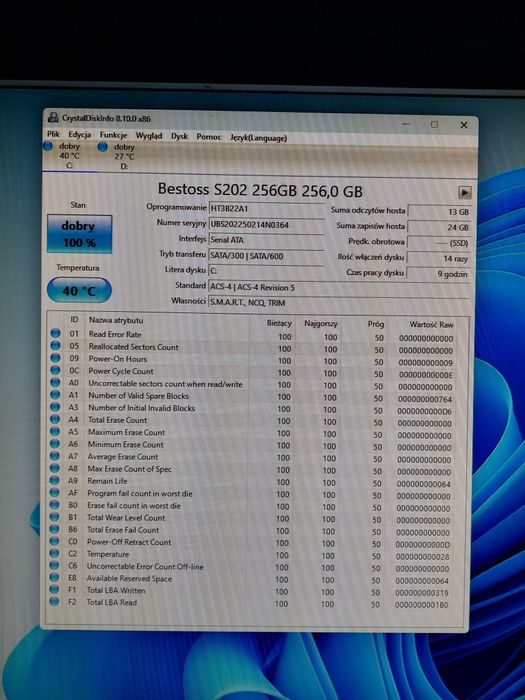Click the status dot for Remain Life
Viewport: 525px width, 700px height.
pyautogui.click(x=54, y=480)
